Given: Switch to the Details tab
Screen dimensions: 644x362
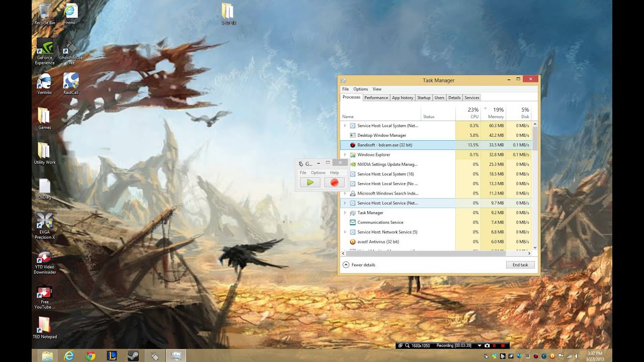Looking at the screenshot, I should pyautogui.click(x=454, y=98).
